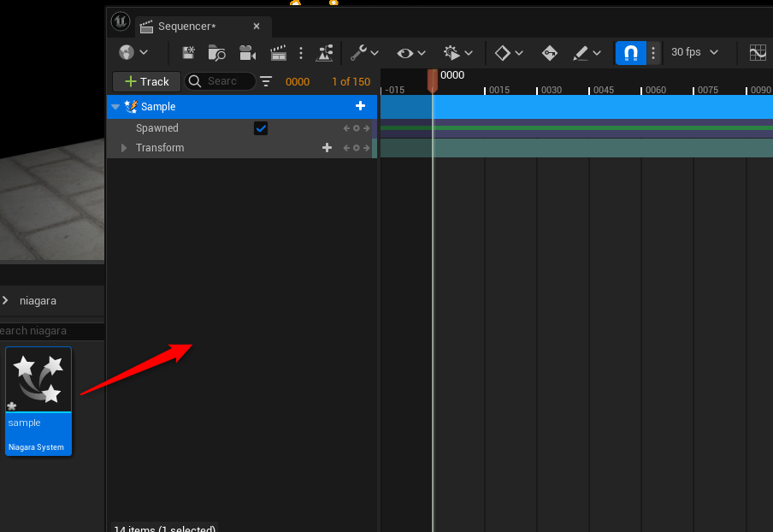Collapse the Sample track
The width and height of the screenshot is (773, 532).
coord(115,107)
